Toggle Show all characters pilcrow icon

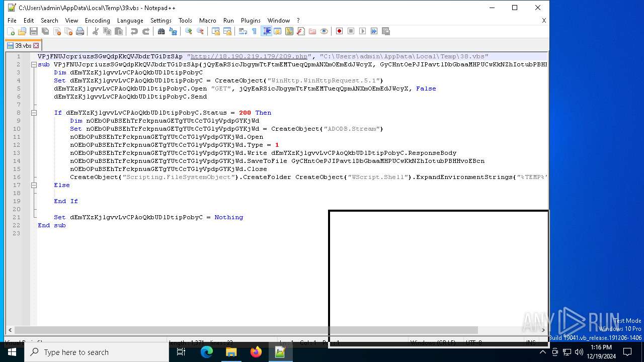[254, 31]
